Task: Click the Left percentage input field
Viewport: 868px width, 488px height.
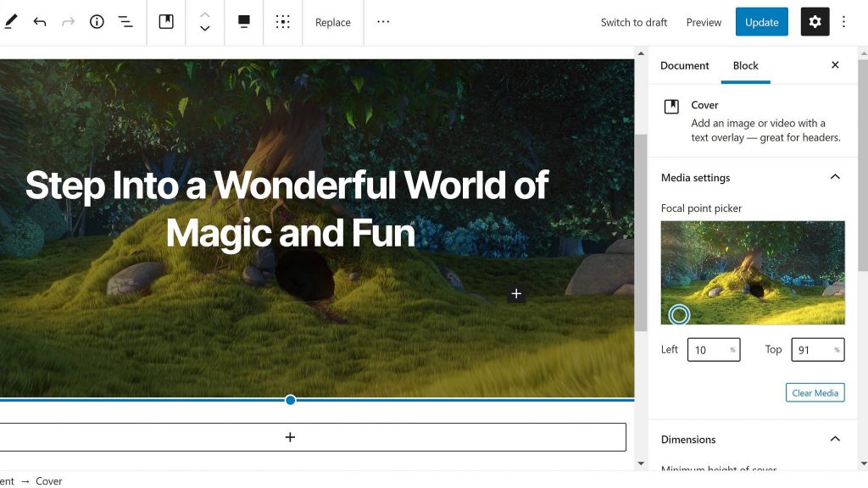Action: [x=708, y=350]
